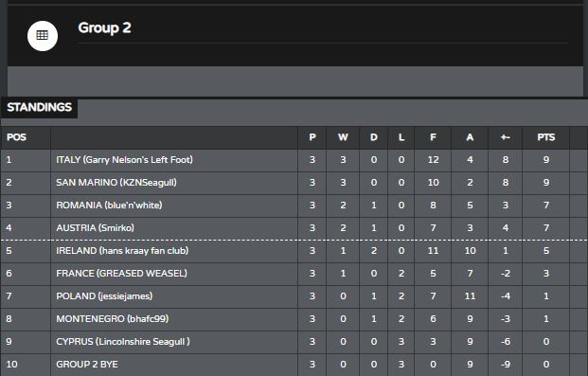Image resolution: width=588 pixels, height=376 pixels.
Task: Open CYPRUS (Lincolnshire Seagull) team entry
Action: click(123, 342)
